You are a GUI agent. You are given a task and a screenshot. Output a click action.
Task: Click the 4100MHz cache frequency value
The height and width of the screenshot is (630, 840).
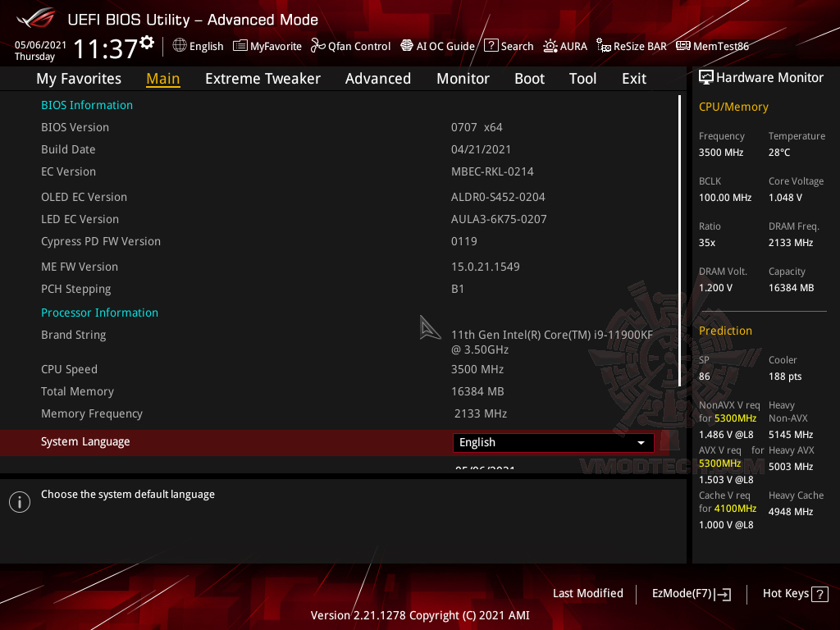[735, 509]
